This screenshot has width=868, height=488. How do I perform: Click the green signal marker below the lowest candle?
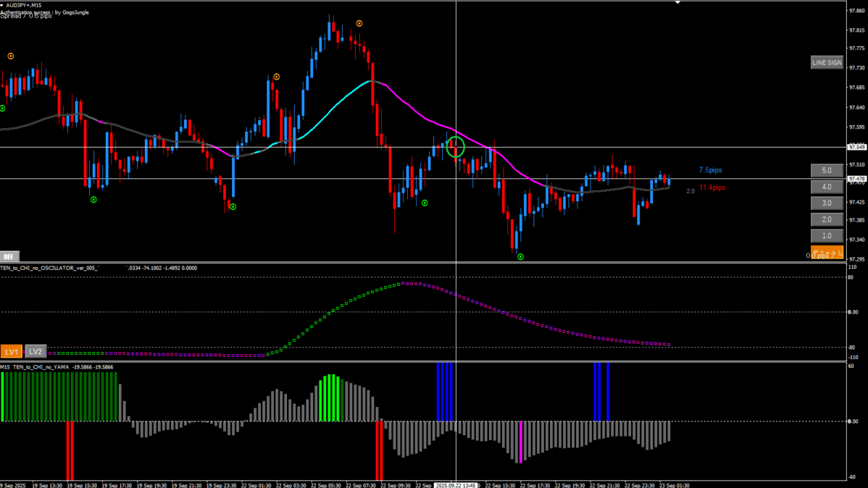click(x=520, y=257)
